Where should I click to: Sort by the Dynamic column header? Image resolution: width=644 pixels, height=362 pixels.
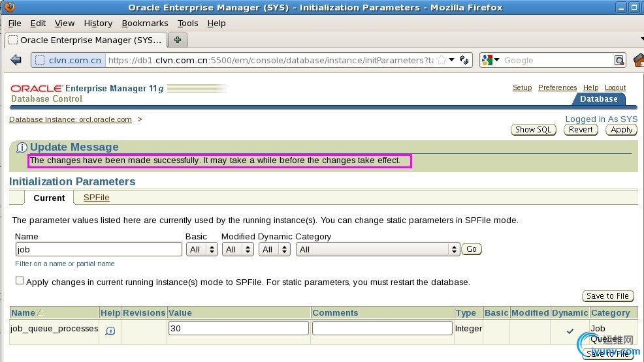click(x=570, y=313)
